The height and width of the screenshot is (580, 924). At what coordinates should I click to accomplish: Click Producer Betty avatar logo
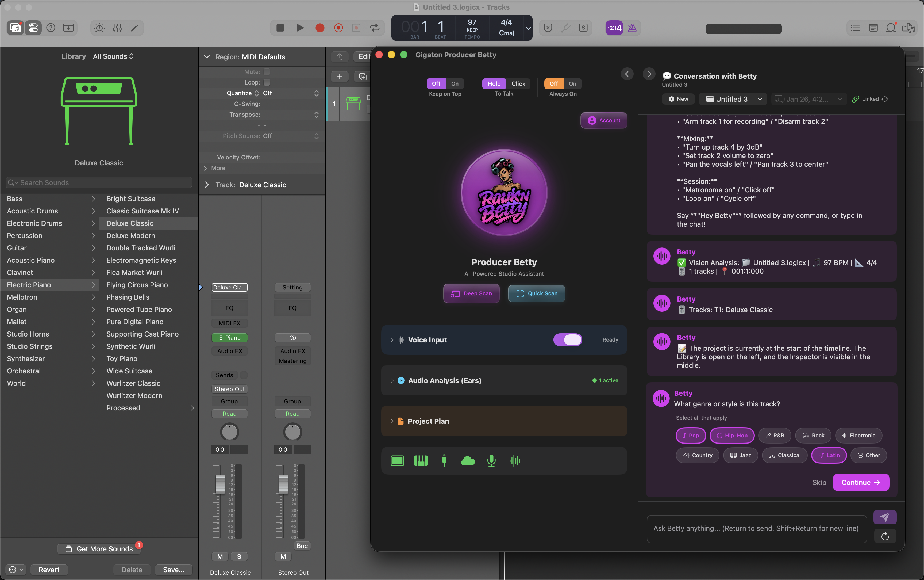click(x=504, y=193)
